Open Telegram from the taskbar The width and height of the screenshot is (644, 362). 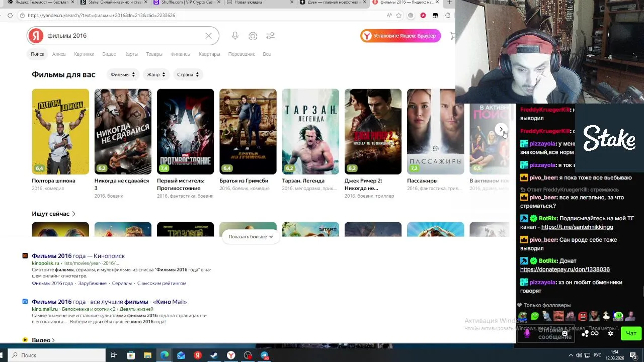pyautogui.click(x=264, y=355)
